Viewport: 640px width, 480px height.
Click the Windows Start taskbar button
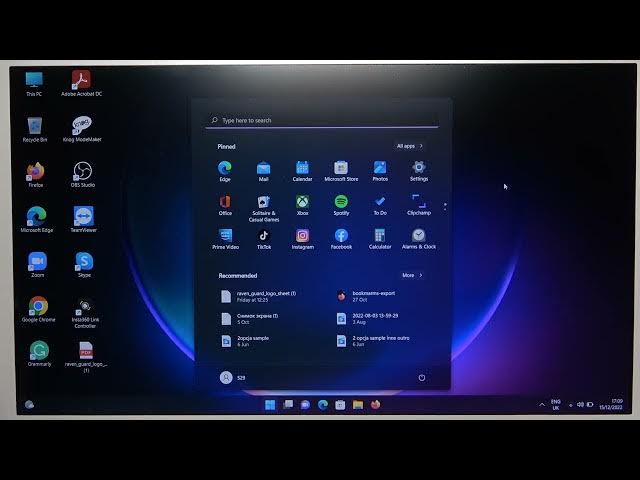click(x=270, y=405)
